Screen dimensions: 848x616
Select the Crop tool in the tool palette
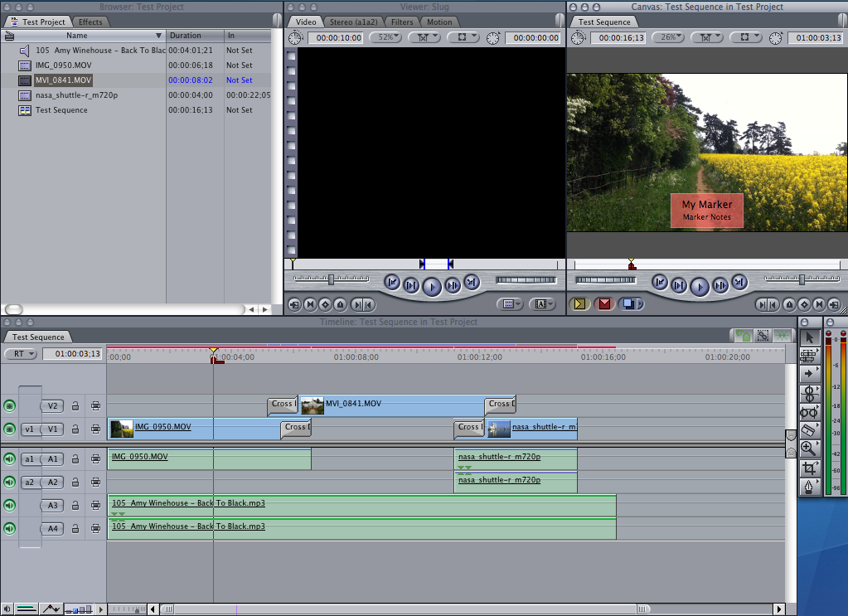(809, 468)
